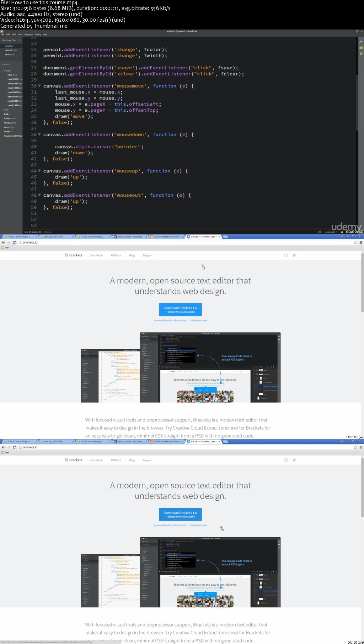Click the Live Preview lightning icon
Screen dimensions: 364x644
pyautogui.click(x=361, y=42)
